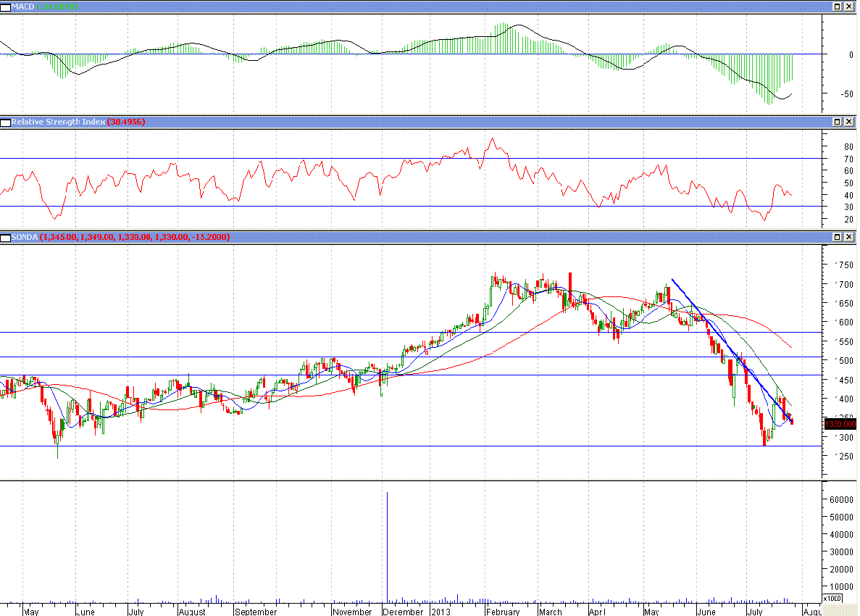Close the MACD indicator panel
Screen dimensions: 860x616
click(849, 7)
